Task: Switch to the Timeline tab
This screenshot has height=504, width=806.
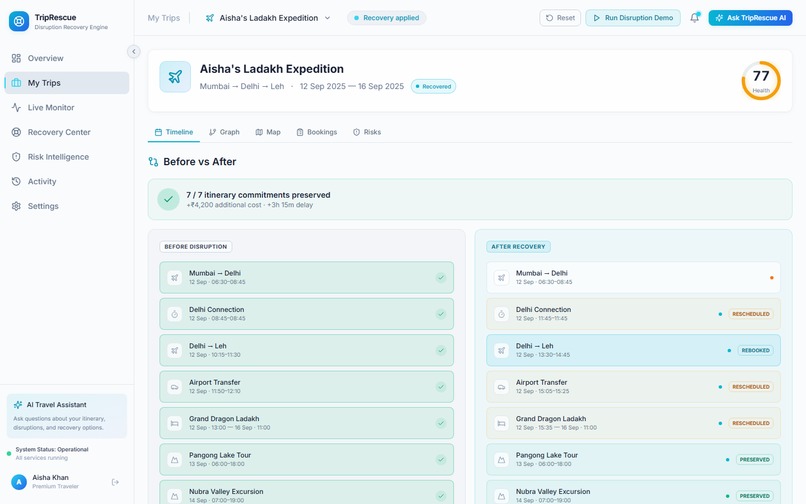Action: coord(174,132)
